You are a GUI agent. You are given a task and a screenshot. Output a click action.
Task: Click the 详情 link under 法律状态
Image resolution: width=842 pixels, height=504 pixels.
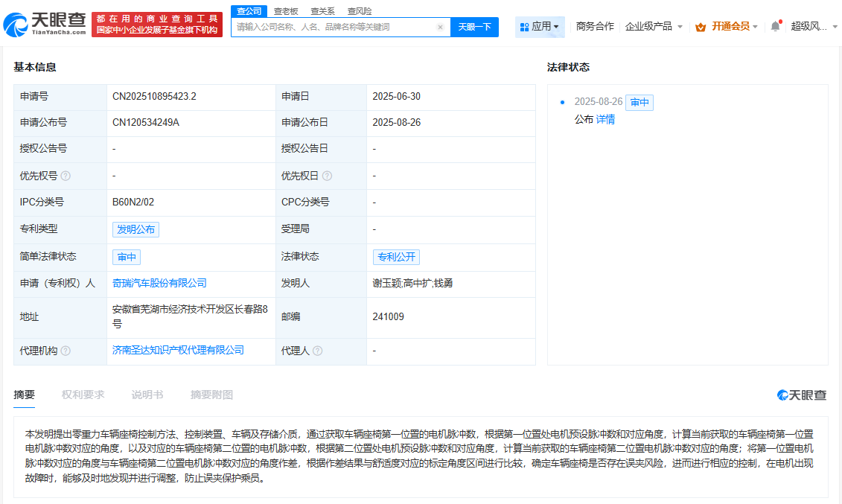tap(605, 119)
